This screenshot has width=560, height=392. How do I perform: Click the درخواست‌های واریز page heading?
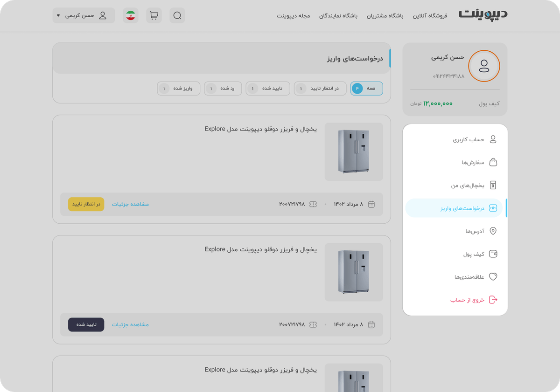pyautogui.click(x=355, y=59)
